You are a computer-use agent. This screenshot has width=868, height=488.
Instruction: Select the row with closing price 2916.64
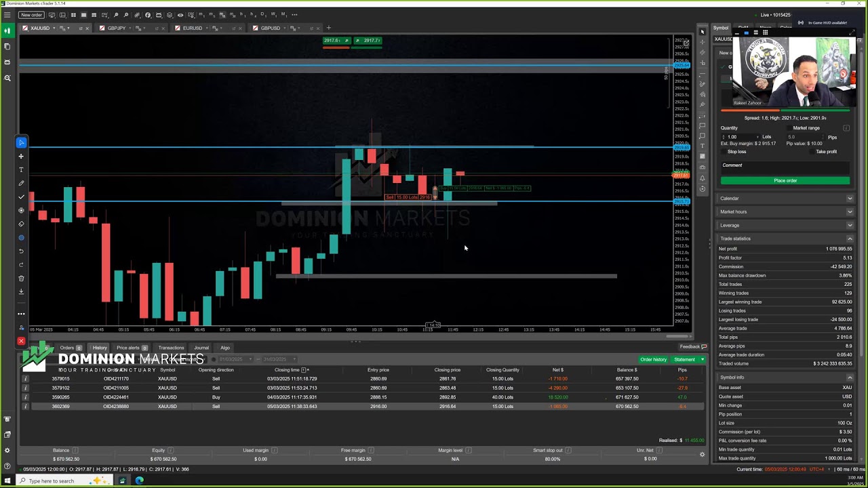click(x=363, y=406)
